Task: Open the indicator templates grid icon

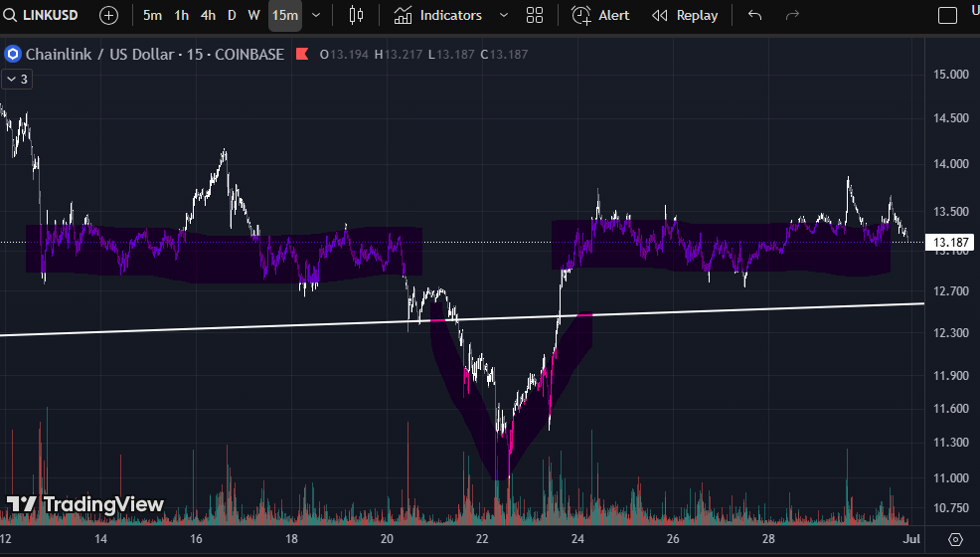Action: (535, 15)
